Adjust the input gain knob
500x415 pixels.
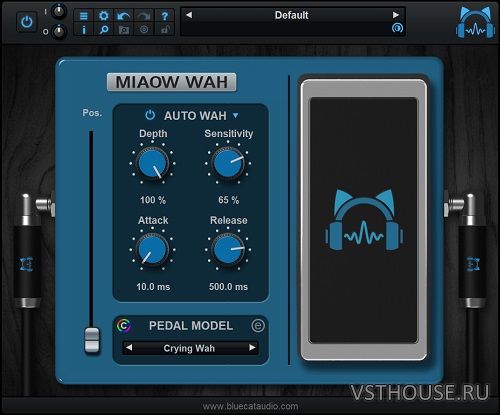point(59,11)
